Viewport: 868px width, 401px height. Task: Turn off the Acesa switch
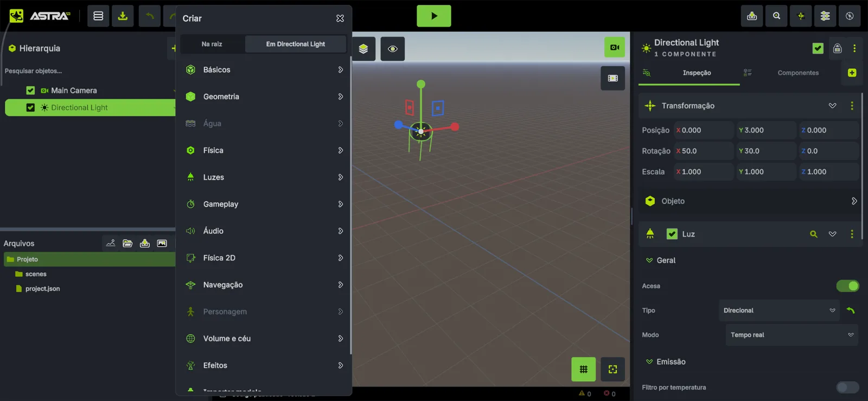point(847,286)
